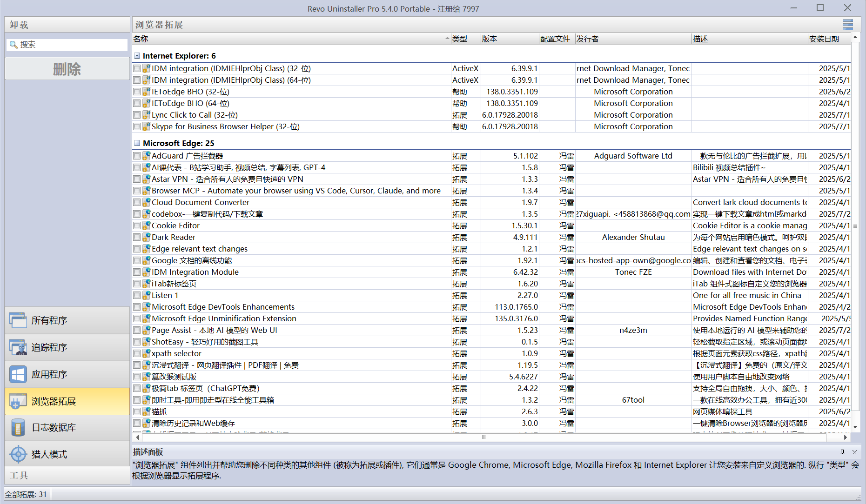Click the vertical scrollbar down arrow
This screenshot has width=866, height=504.
[855, 426]
